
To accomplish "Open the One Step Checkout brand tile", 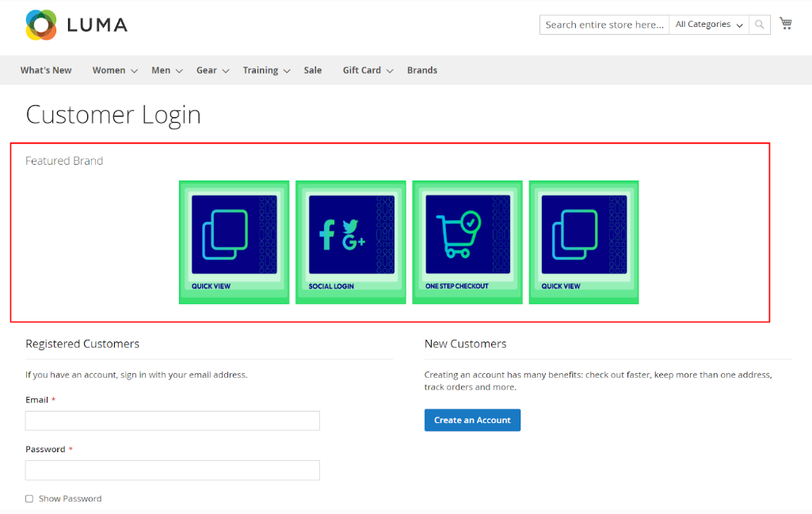I will pyautogui.click(x=467, y=242).
